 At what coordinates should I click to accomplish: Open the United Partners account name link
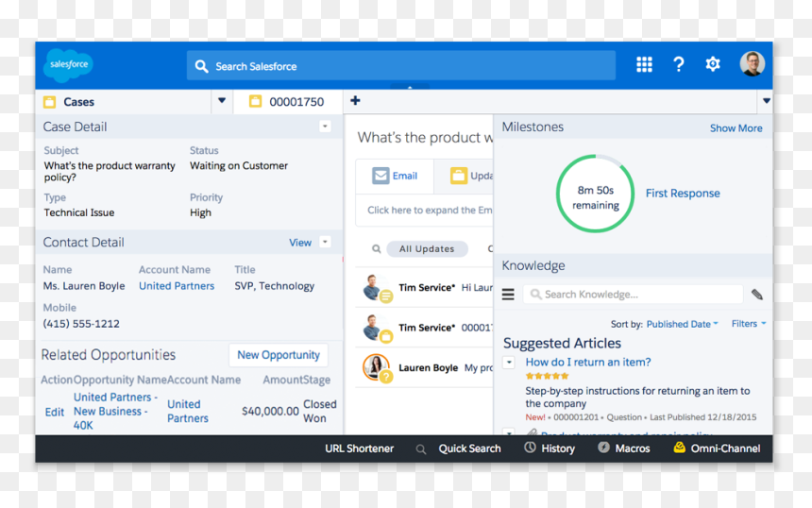point(176,286)
